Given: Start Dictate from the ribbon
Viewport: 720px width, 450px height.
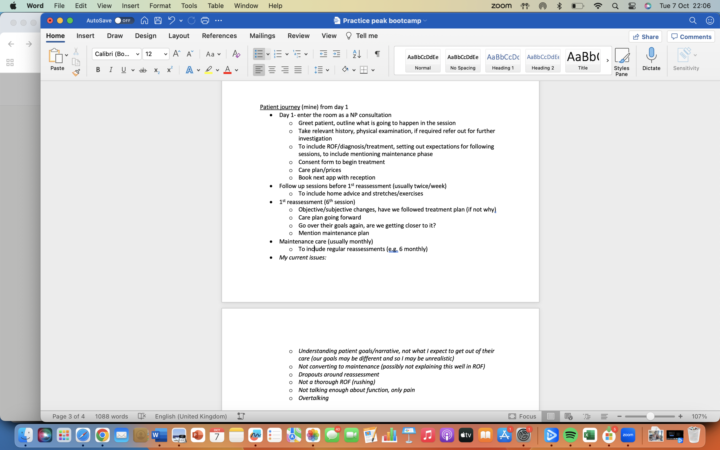Looking at the screenshot, I should coord(651,59).
